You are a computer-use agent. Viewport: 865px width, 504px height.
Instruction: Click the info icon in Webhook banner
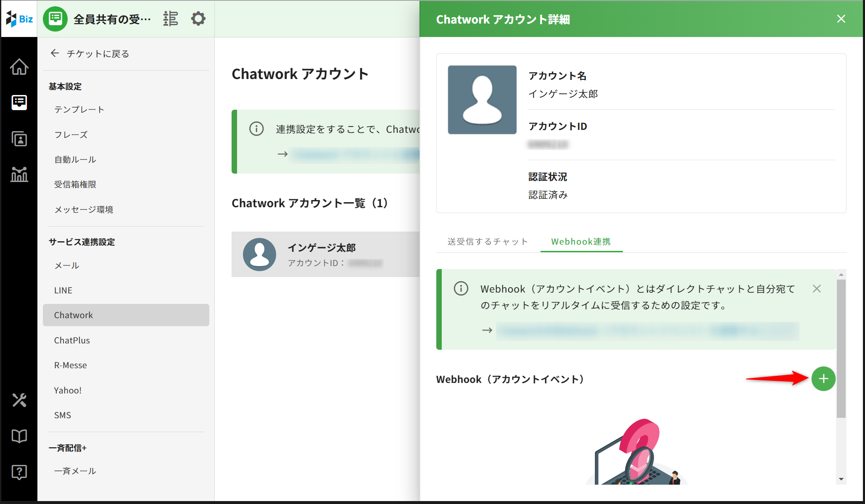(x=461, y=288)
